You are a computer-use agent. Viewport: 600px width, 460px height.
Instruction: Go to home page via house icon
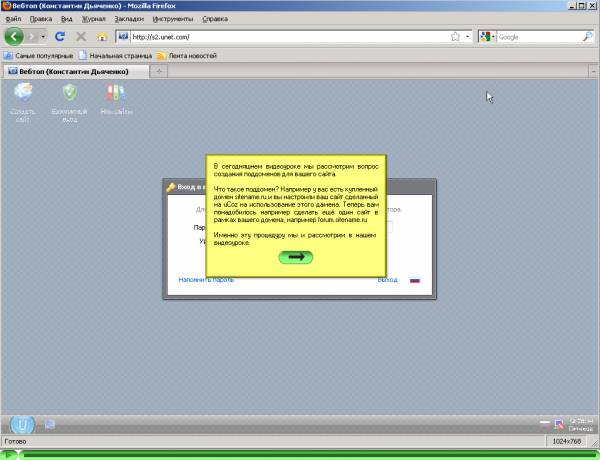pyautogui.click(x=102, y=37)
